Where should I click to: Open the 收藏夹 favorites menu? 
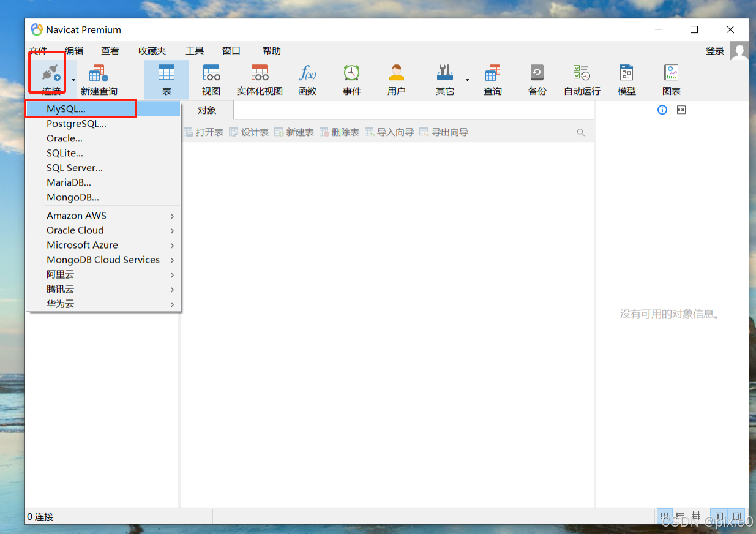pos(152,51)
